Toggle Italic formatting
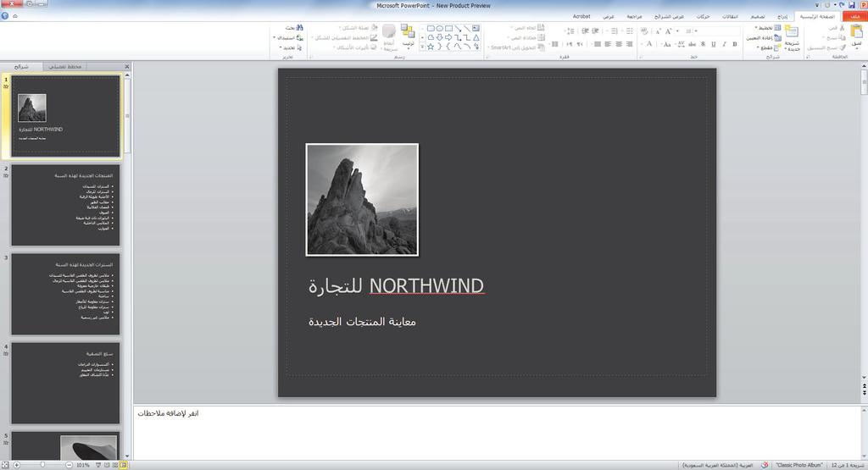The width and height of the screenshot is (868, 470). (724, 44)
